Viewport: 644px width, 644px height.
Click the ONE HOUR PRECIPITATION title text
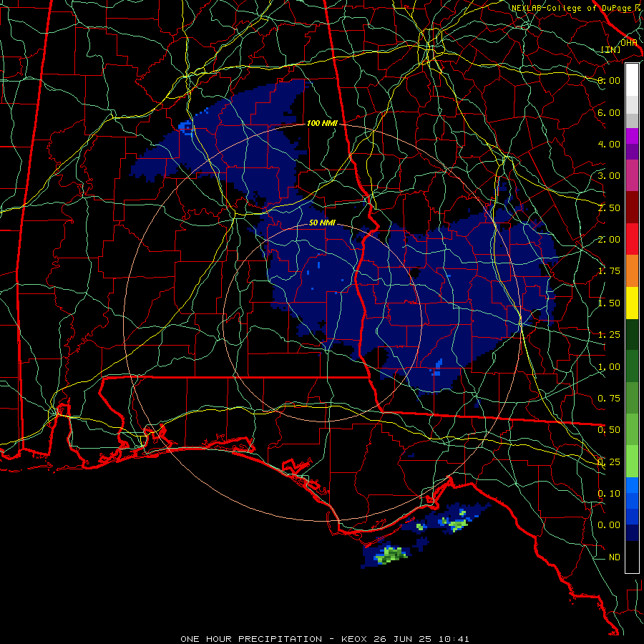[x=251, y=639]
